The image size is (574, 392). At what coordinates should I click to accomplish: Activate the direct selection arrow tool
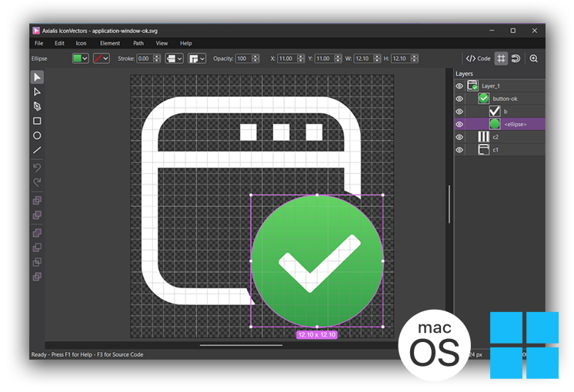[37, 91]
